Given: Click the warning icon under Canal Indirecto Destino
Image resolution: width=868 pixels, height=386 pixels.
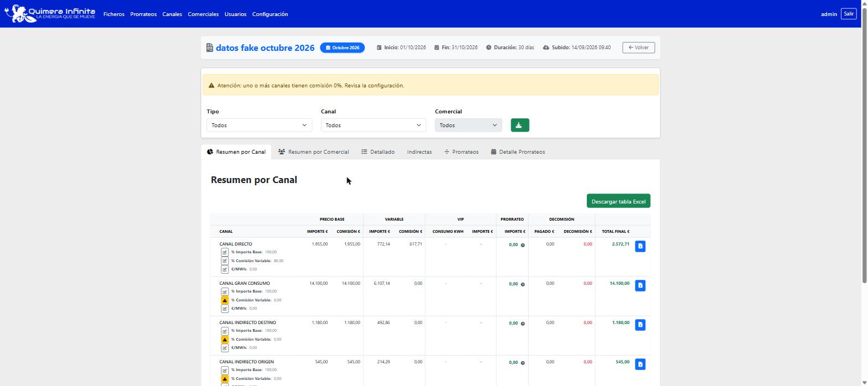Looking at the screenshot, I should coord(225,340).
